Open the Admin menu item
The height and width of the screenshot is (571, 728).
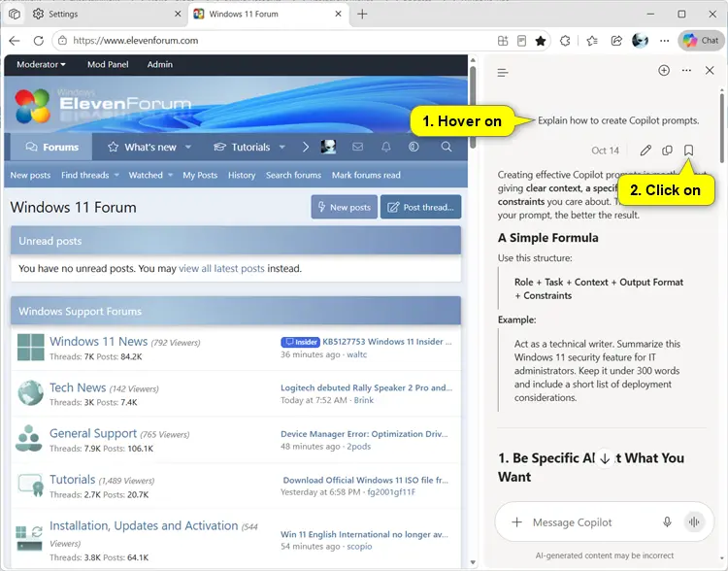coord(160,65)
